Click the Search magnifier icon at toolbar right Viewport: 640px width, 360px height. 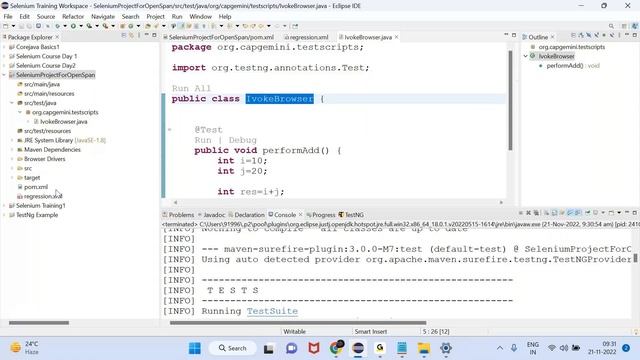click(x=611, y=26)
